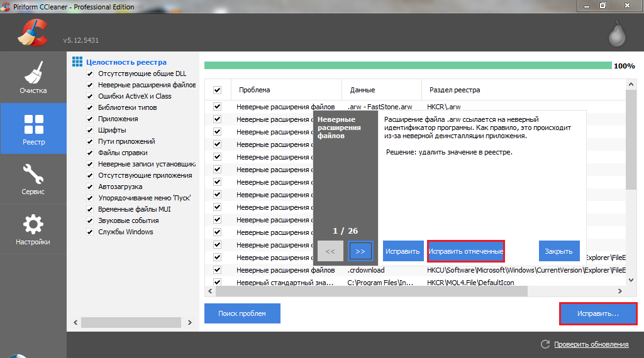644x358 pixels.
Task: Click the results list scroll-up arrow
Action: [x=631, y=85]
